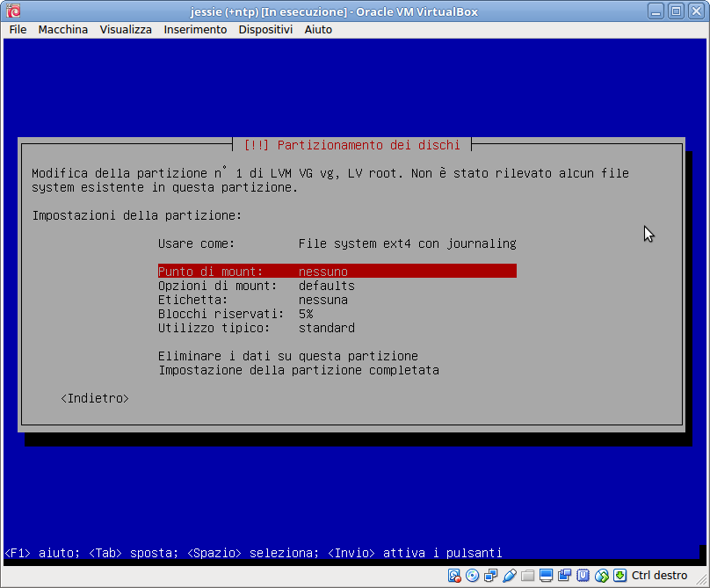Open the Inserimento menu
The height and width of the screenshot is (588, 710).
coord(195,30)
